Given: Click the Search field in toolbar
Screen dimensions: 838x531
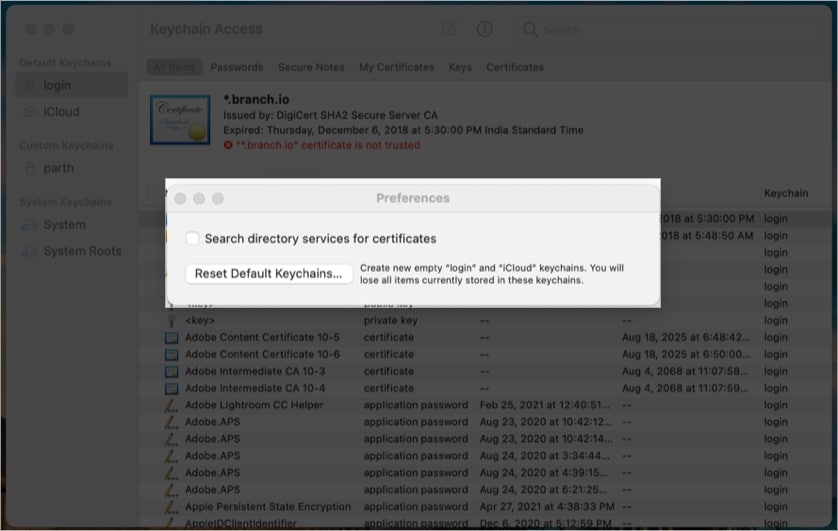Looking at the screenshot, I should click(x=667, y=29).
